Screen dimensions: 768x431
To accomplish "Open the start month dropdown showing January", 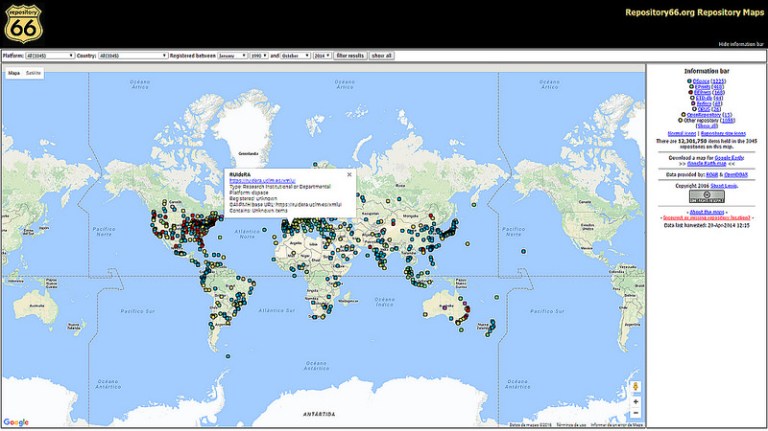I will point(232,56).
